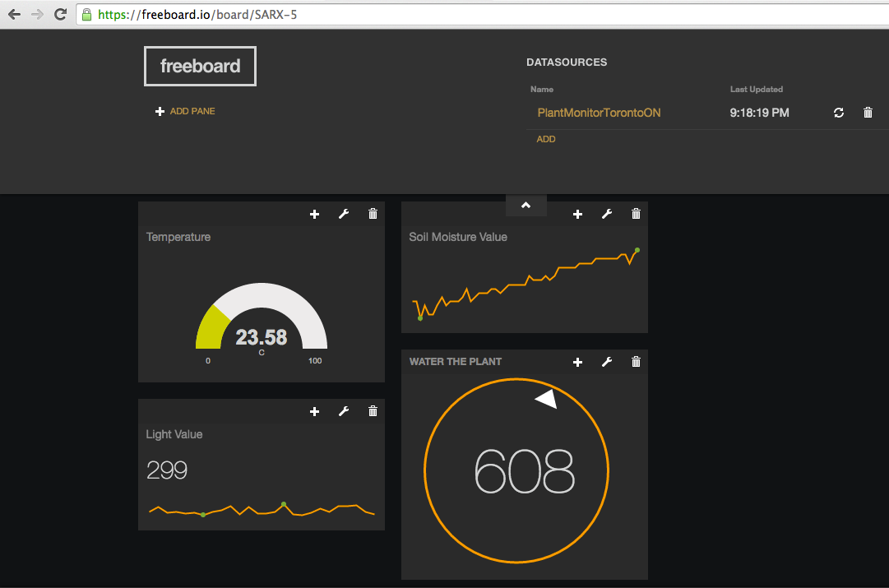Open the PlantMonitorTorontoON datasource
889x588 pixels.
(x=599, y=113)
